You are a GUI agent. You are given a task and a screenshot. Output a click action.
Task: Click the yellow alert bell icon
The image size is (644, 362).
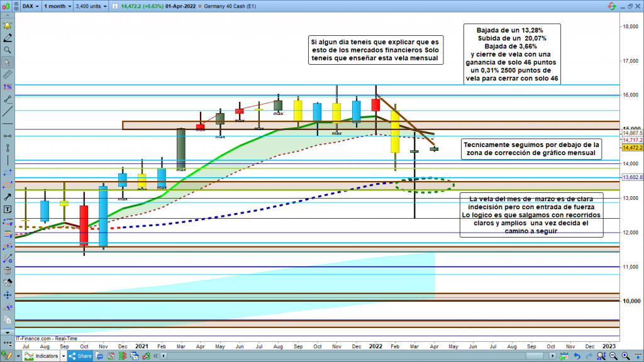pyautogui.click(x=7, y=26)
